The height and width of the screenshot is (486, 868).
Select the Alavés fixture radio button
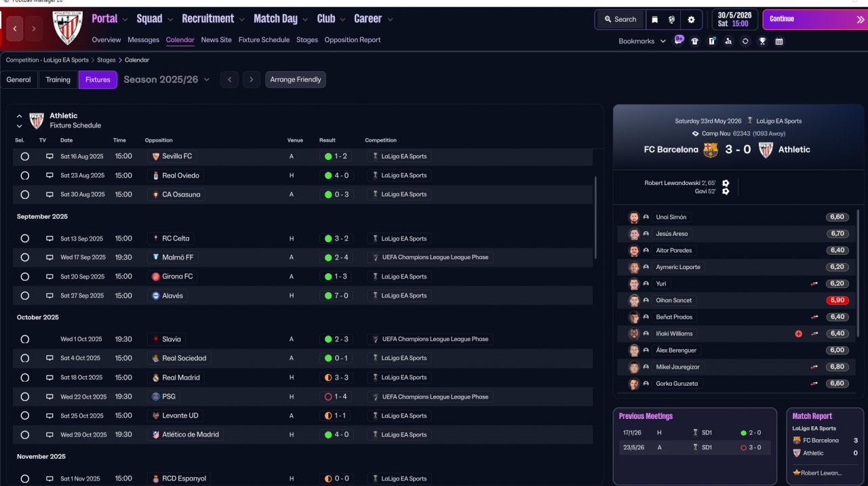point(25,296)
